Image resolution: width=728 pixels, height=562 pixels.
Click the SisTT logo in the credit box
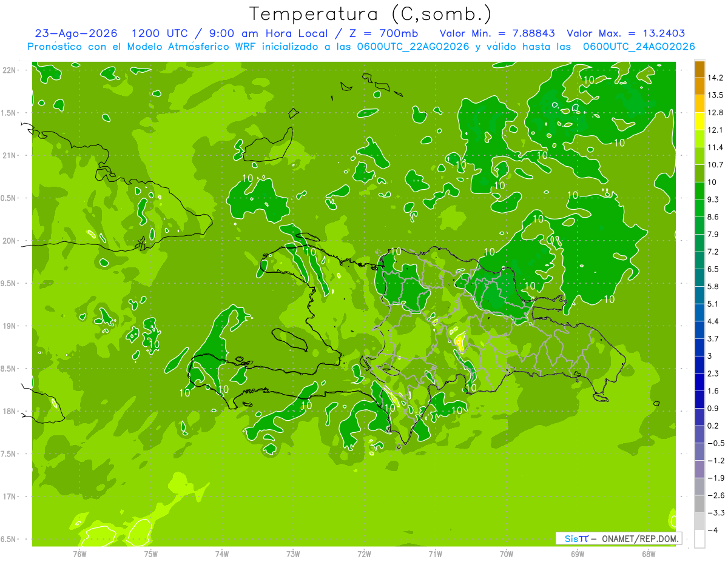point(576,538)
